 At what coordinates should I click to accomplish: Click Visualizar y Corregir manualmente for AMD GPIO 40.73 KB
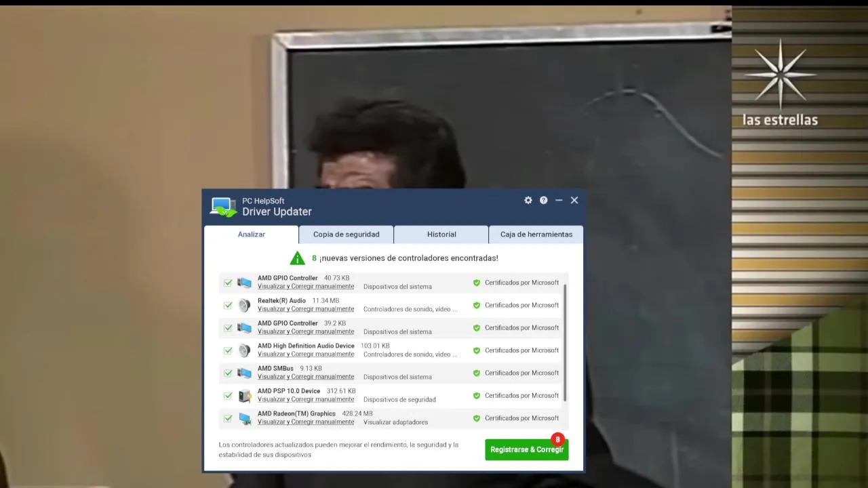coord(306,286)
